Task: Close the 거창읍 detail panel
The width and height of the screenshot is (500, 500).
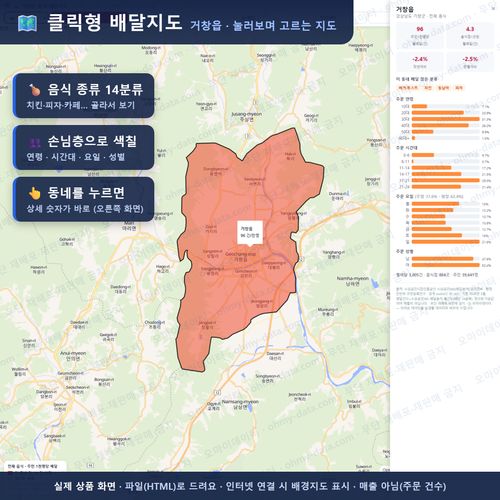Action: click(493, 9)
